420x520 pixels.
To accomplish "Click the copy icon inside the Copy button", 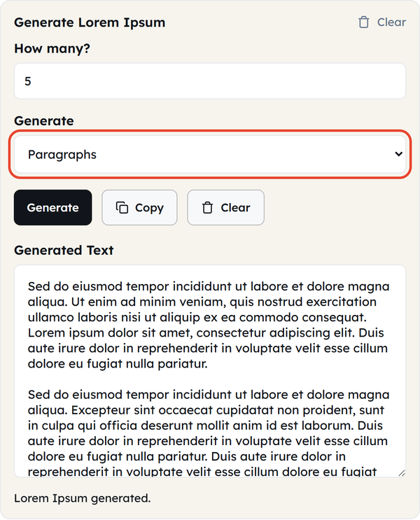I will [122, 207].
